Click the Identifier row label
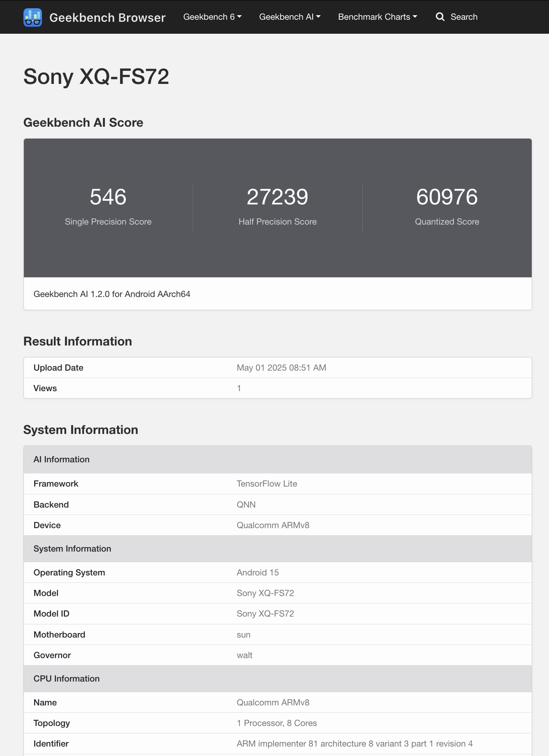The height and width of the screenshot is (756, 549). click(51, 744)
